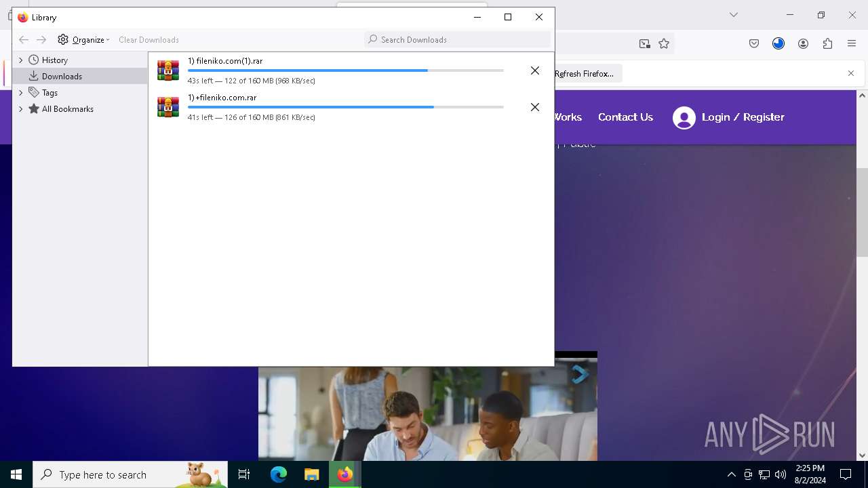
Task: Open picture-in-picture icon in address bar
Action: [x=645, y=44]
